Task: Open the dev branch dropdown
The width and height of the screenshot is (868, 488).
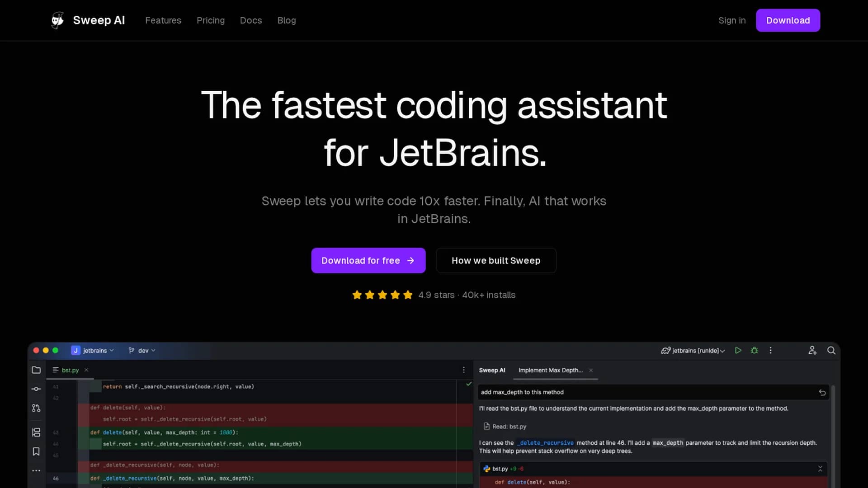Action: pyautogui.click(x=142, y=351)
